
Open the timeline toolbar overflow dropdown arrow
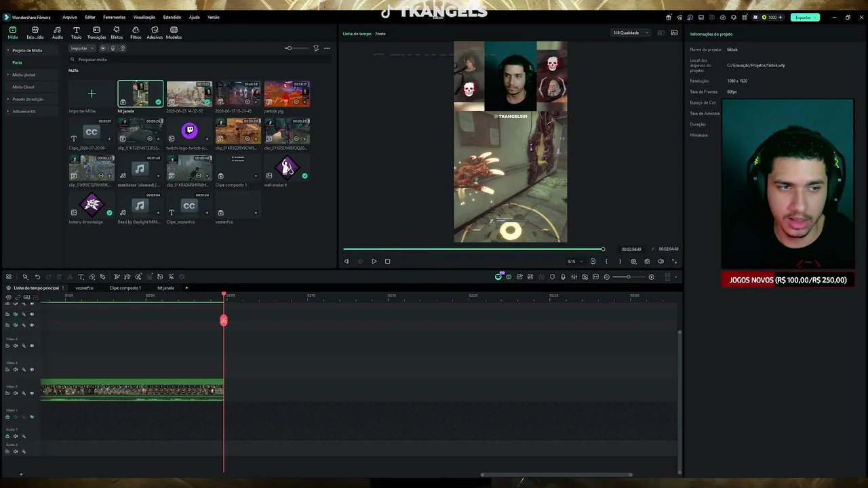675,277
